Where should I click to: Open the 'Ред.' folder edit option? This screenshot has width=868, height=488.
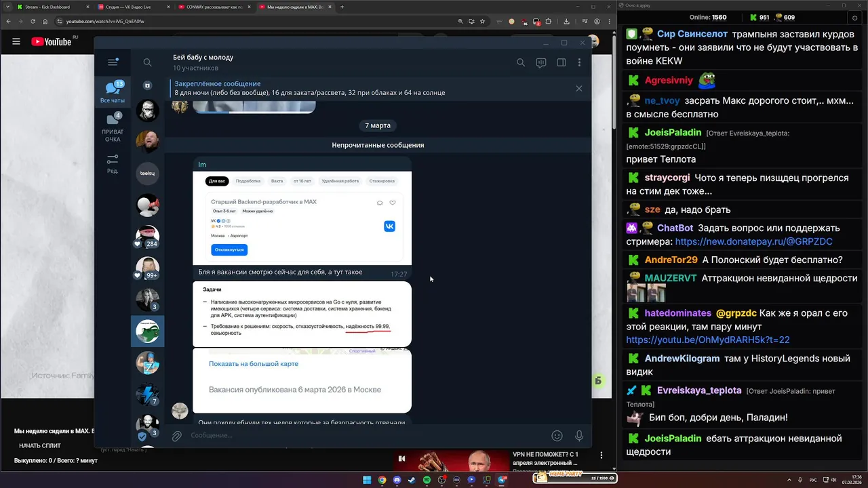pyautogui.click(x=113, y=163)
